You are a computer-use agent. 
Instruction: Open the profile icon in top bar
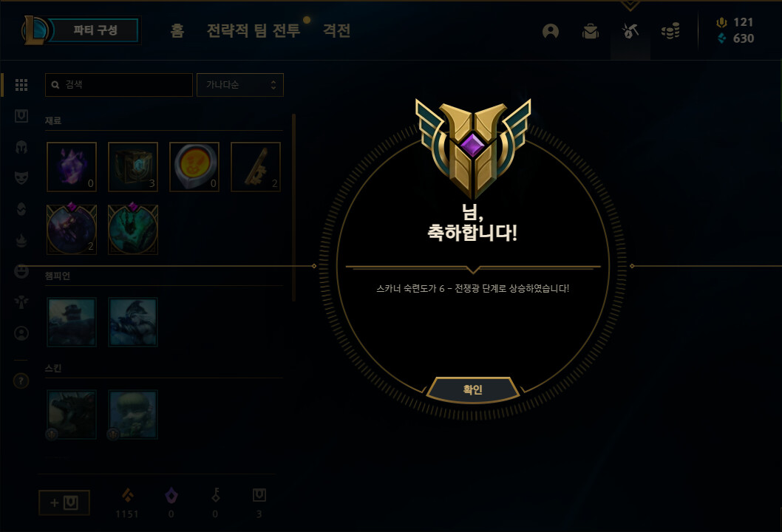550,32
